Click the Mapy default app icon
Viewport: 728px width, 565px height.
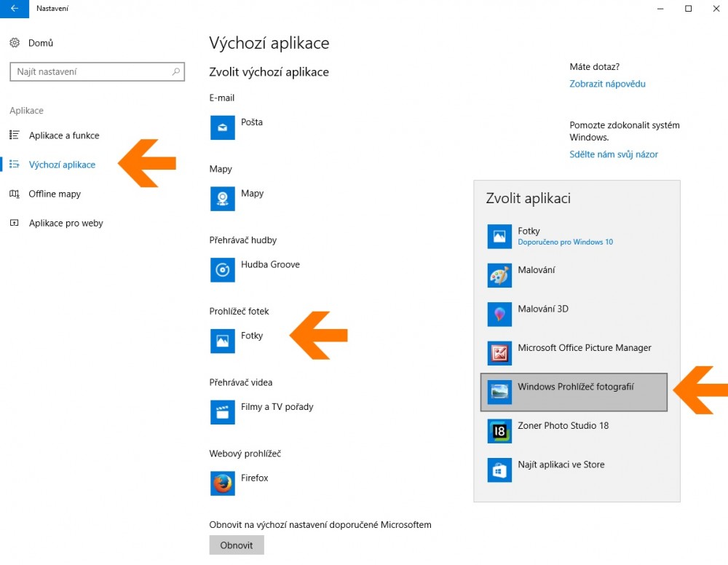point(222,198)
